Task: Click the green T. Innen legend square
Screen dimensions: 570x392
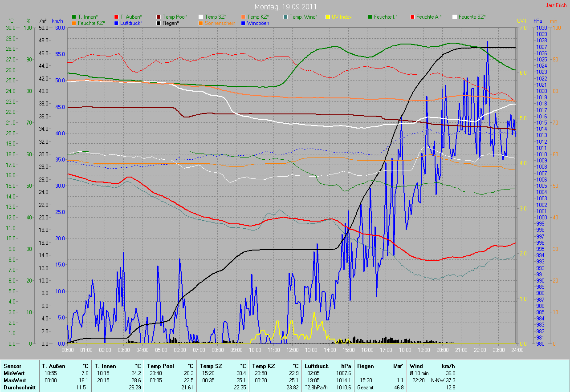Action: tap(74, 17)
